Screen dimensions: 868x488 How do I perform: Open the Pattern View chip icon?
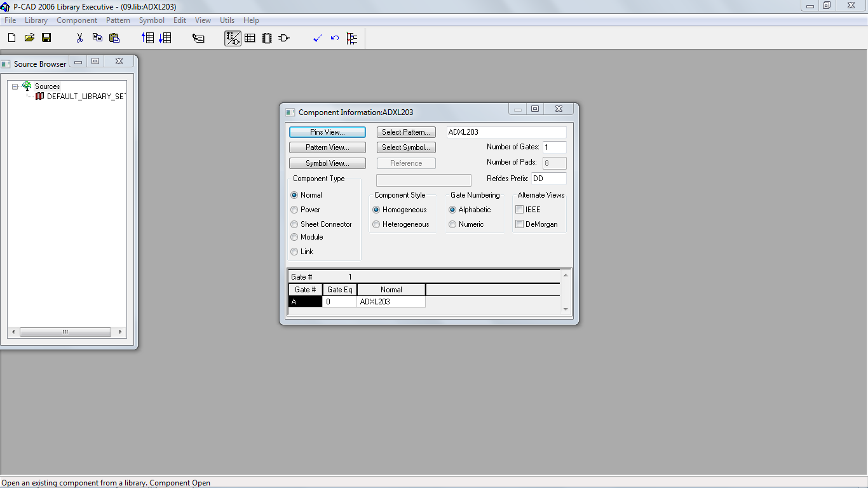267,38
